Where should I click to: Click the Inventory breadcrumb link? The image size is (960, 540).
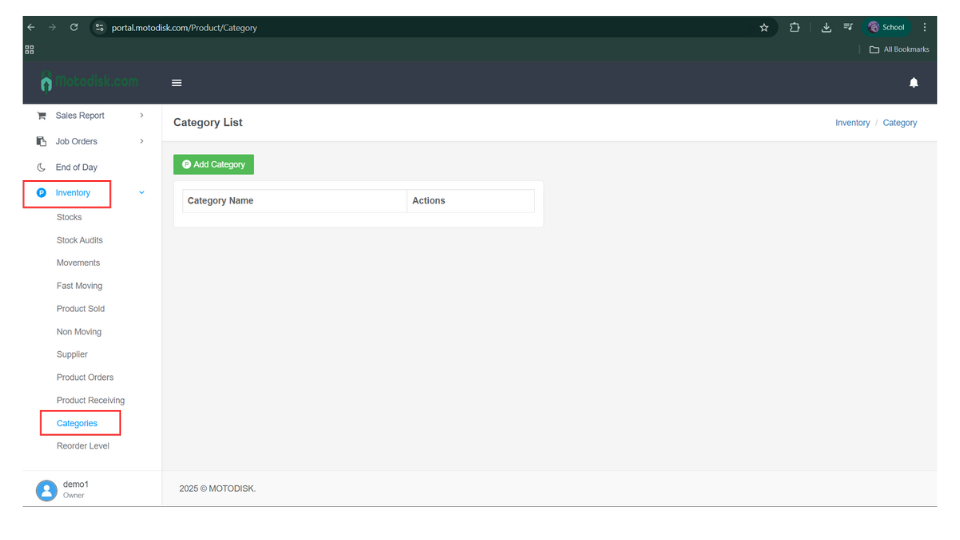coord(852,123)
